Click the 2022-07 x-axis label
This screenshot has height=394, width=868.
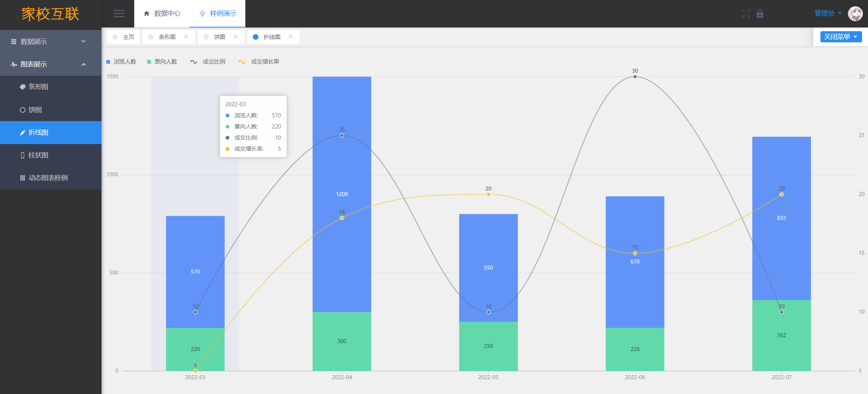click(x=781, y=377)
